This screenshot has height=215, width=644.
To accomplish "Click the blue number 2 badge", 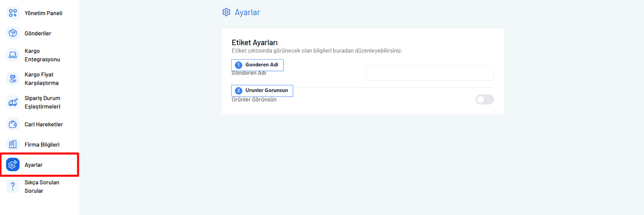I will coord(238,90).
